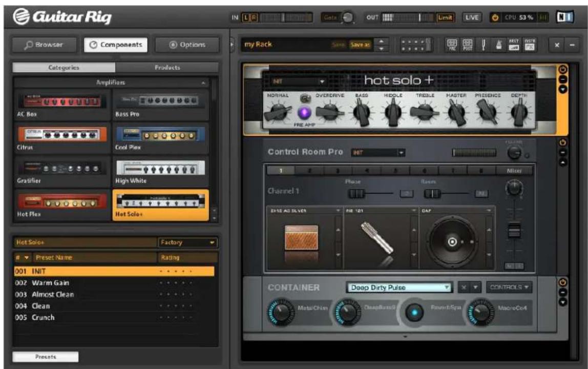
Task: Switch to the Browser tab
Action: click(44, 45)
